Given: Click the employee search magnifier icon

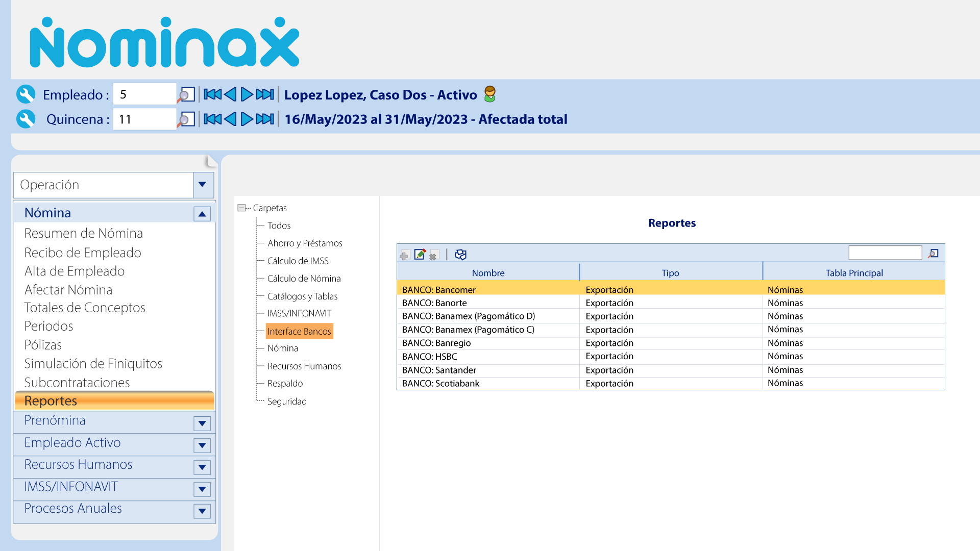Looking at the screenshot, I should pyautogui.click(x=186, y=94).
